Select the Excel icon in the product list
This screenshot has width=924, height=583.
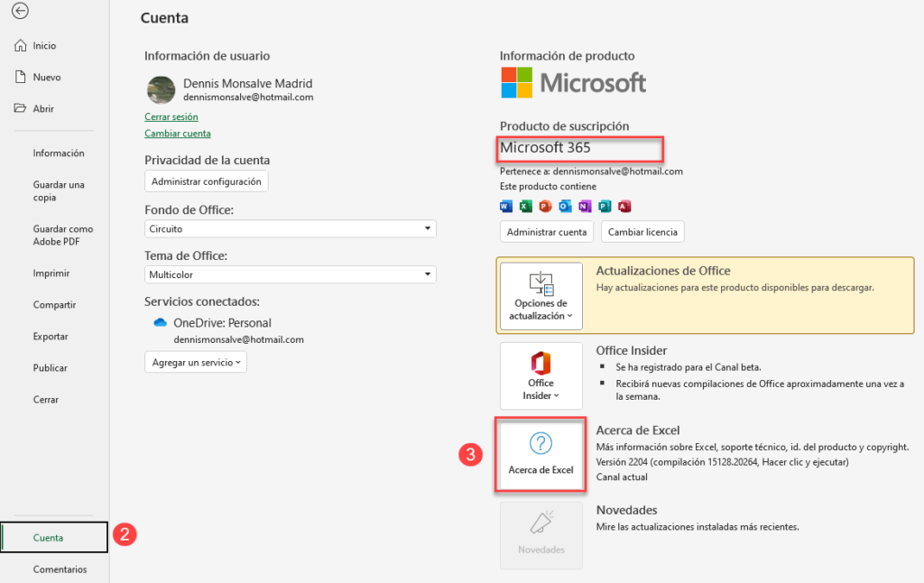coord(525,206)
